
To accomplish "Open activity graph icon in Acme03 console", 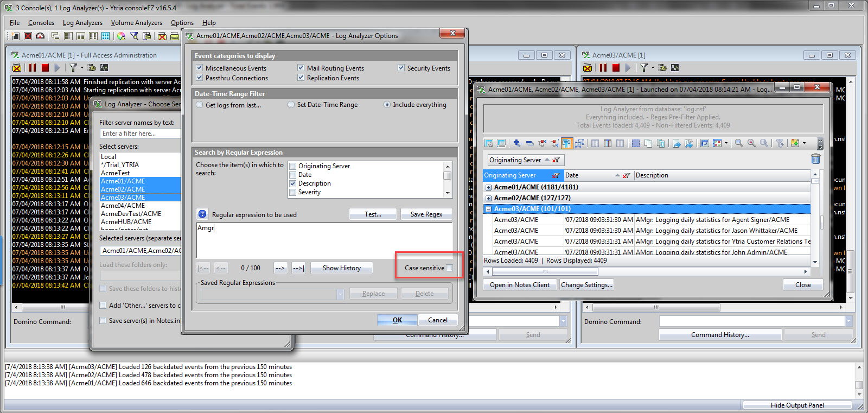I will point(675,68).
